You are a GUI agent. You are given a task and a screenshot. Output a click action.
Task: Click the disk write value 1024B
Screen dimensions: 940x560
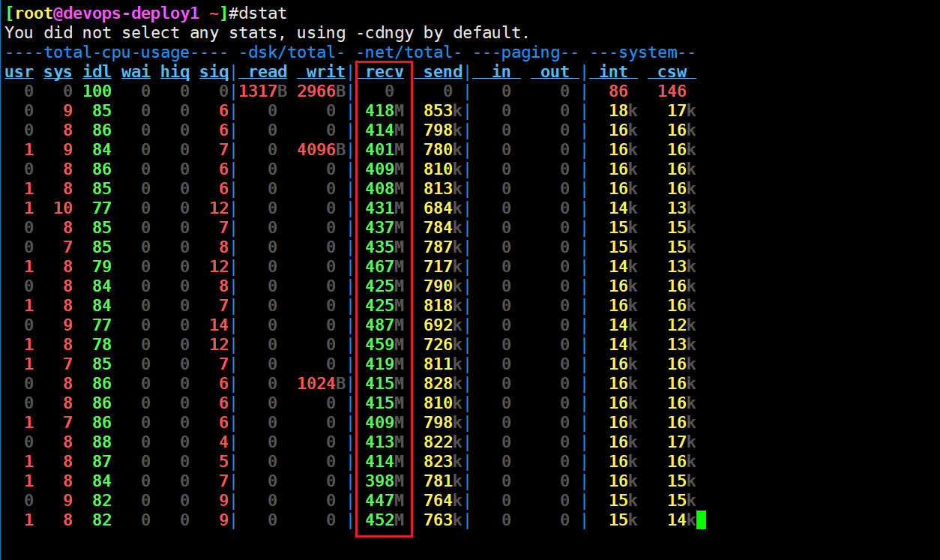click(x=322, y=384)
